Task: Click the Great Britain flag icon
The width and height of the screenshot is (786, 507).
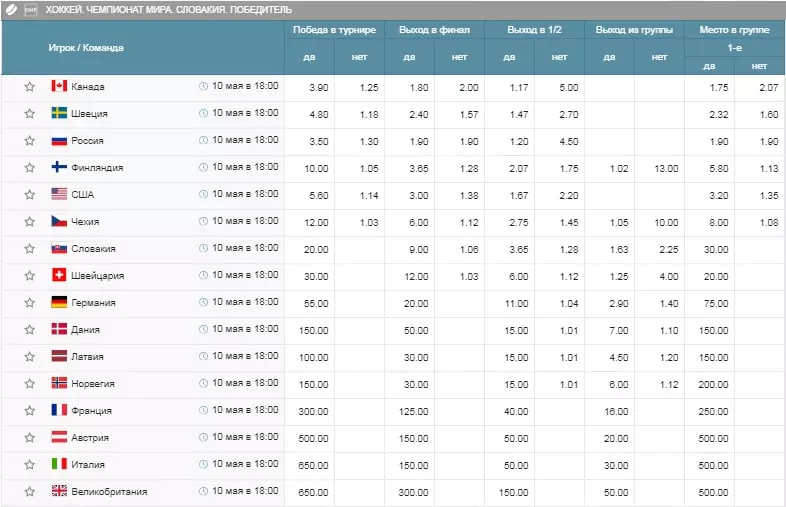Action: 59,491
